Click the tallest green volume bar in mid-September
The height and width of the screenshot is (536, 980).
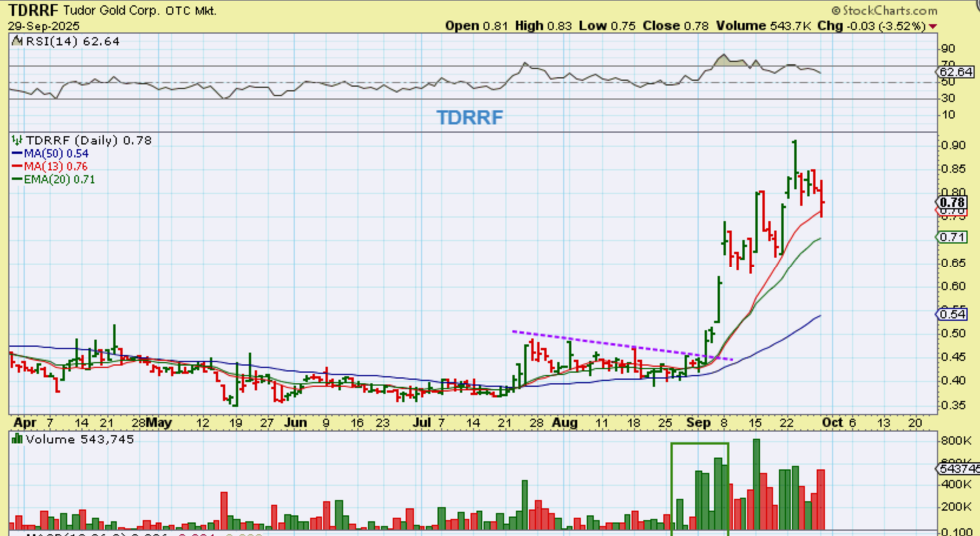click(x=757, y=484)
